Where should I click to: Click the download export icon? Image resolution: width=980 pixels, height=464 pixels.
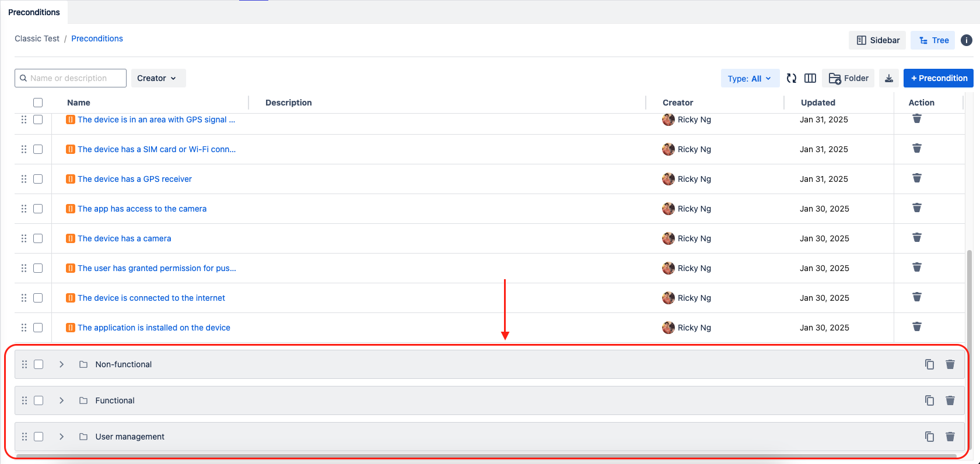889,78
